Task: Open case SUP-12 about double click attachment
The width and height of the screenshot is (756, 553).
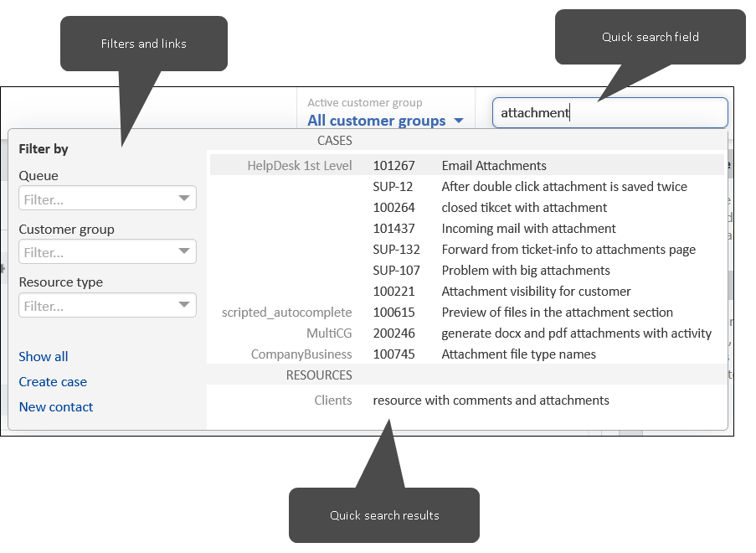Action: point(563,187)
